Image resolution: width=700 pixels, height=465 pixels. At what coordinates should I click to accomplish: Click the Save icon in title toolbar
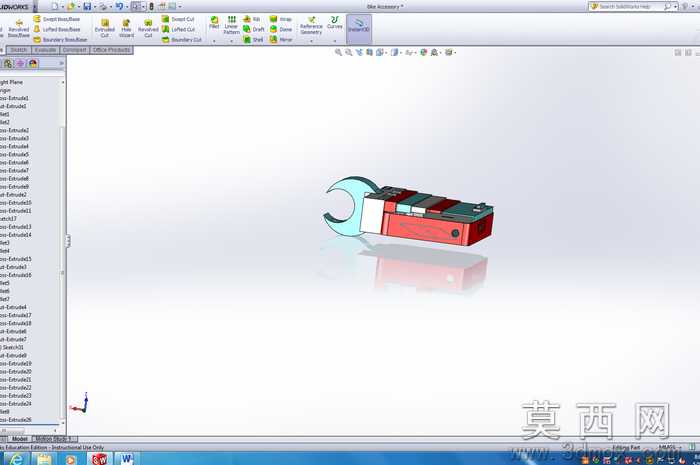87,6
